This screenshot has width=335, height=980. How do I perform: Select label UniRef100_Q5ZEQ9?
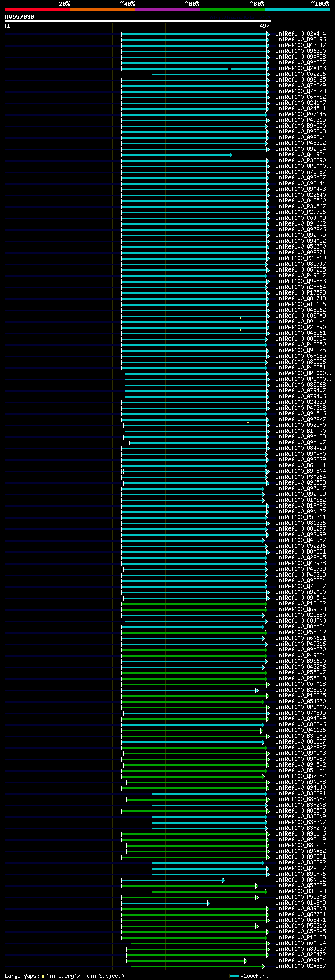click(x=300, y=885)
